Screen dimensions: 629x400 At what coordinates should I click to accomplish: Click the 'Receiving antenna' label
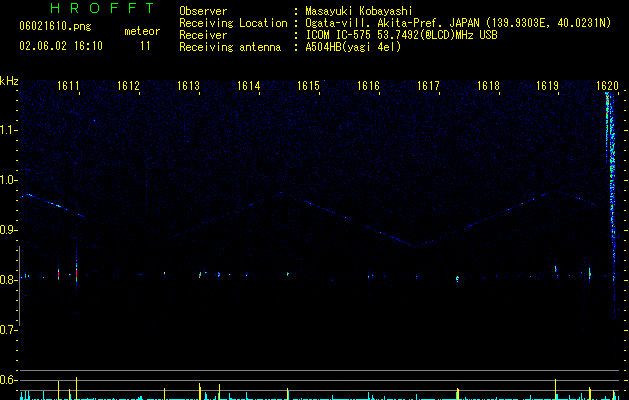230,47
